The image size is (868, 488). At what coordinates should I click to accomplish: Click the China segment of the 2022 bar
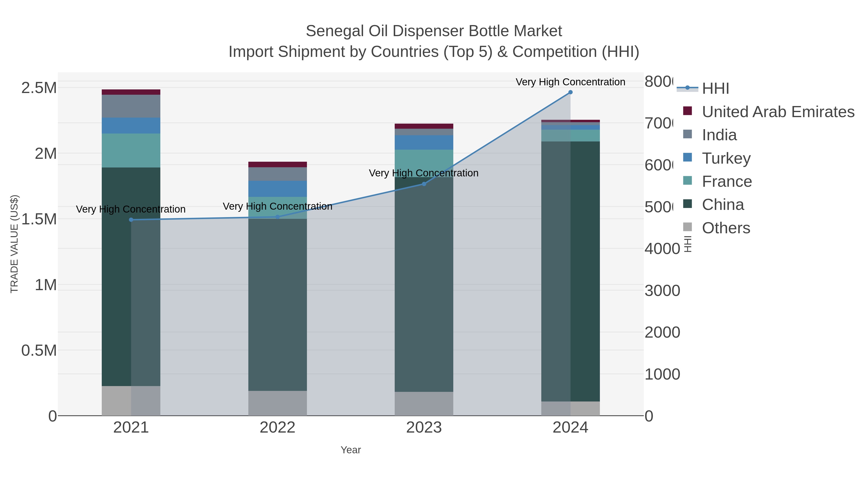point(278,305)
